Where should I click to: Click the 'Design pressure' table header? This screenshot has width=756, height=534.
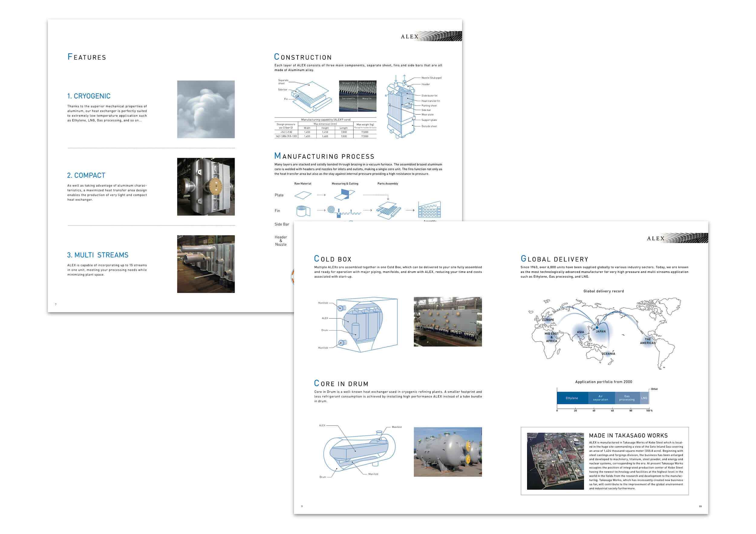point(286,126)
